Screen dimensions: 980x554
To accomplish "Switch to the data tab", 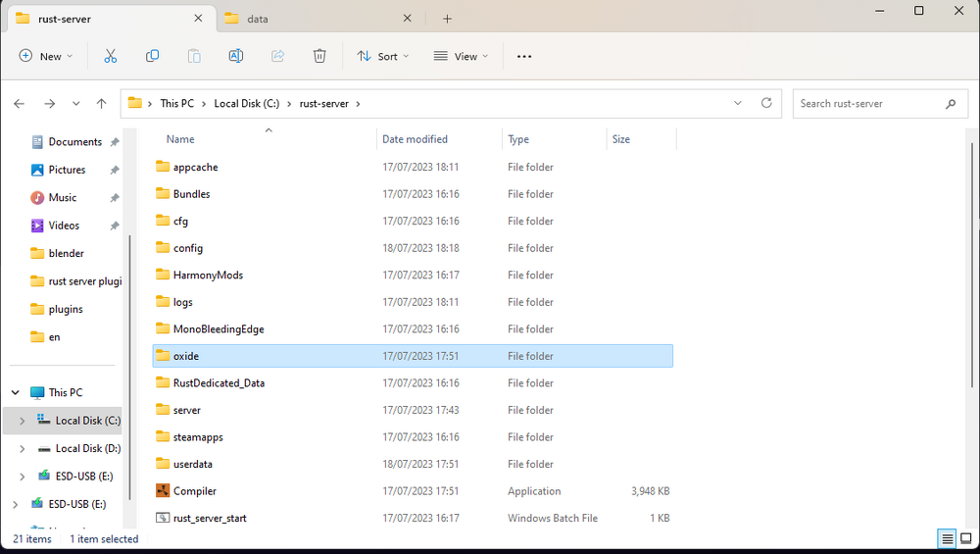I will [x=258, y=19].
